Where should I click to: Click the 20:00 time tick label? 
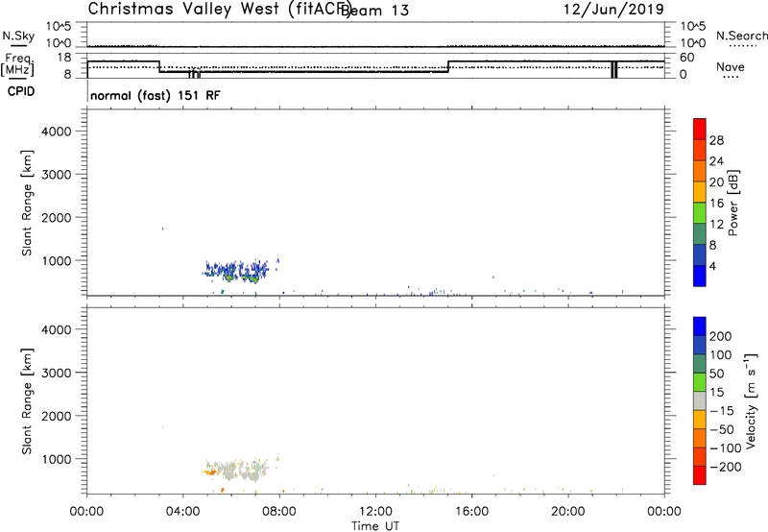[x=568, y=512]
